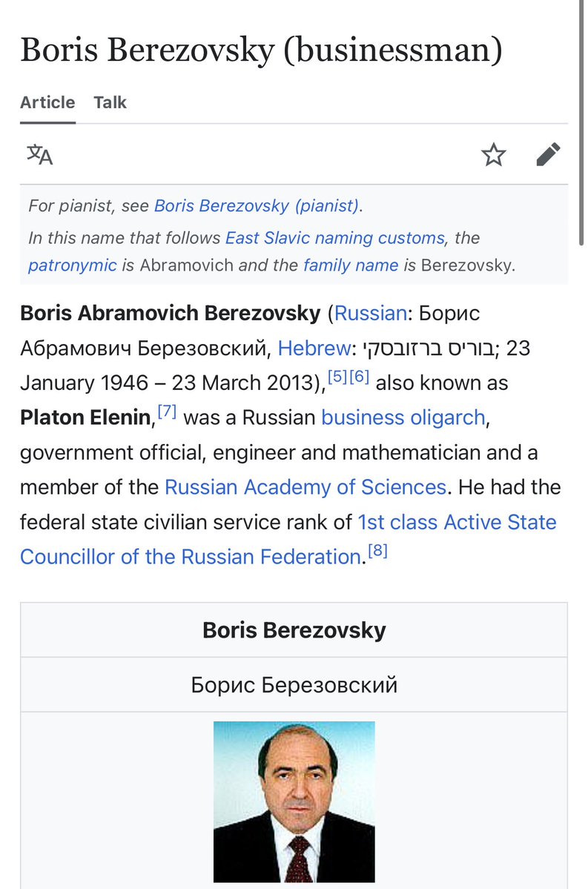Viewport: 588px width, 889px height.
Task: Jump to citation reference 5
Action: pyautogui.click(x=337, y=377)
